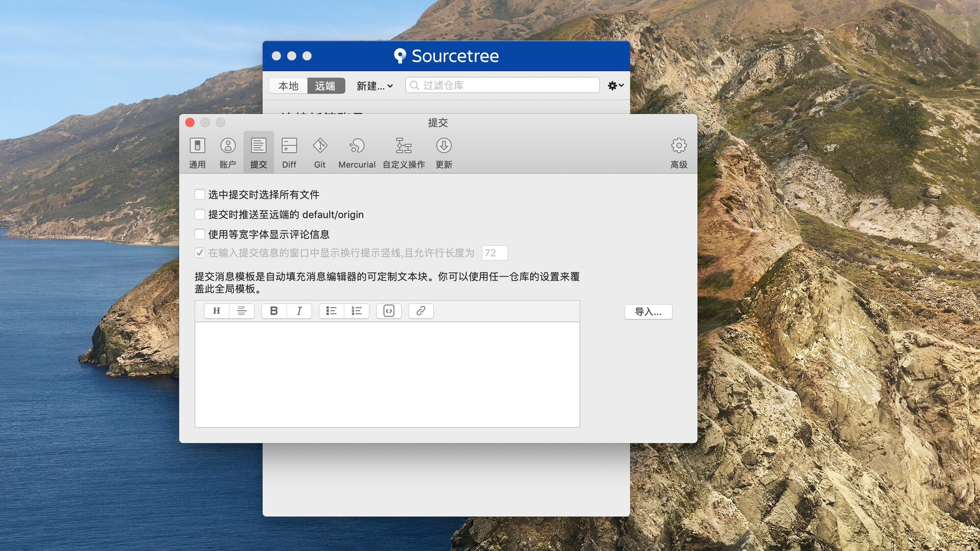Toggle 提交时推送至远端的 default/origin checkbox
This screenshot has height=551, width=980.
click(200, 214)
